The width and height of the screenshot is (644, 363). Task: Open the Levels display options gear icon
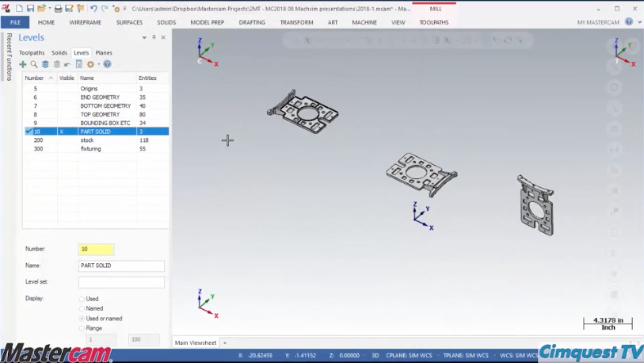tap(90, 64)
